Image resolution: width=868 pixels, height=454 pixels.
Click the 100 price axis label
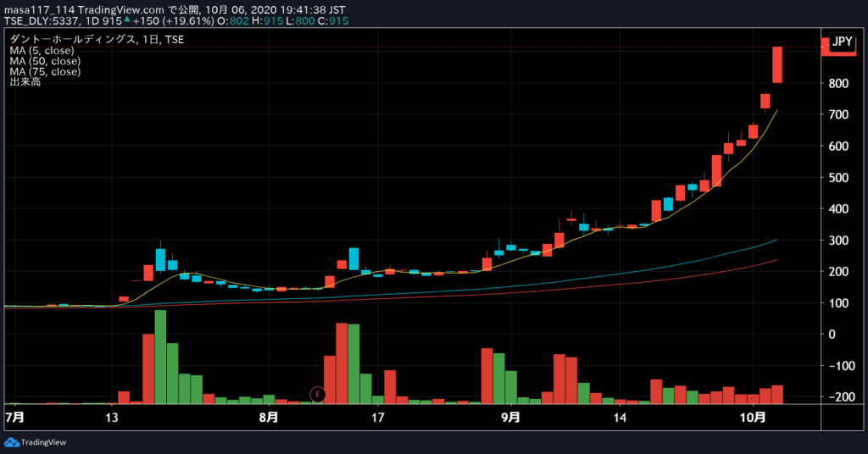838,303
